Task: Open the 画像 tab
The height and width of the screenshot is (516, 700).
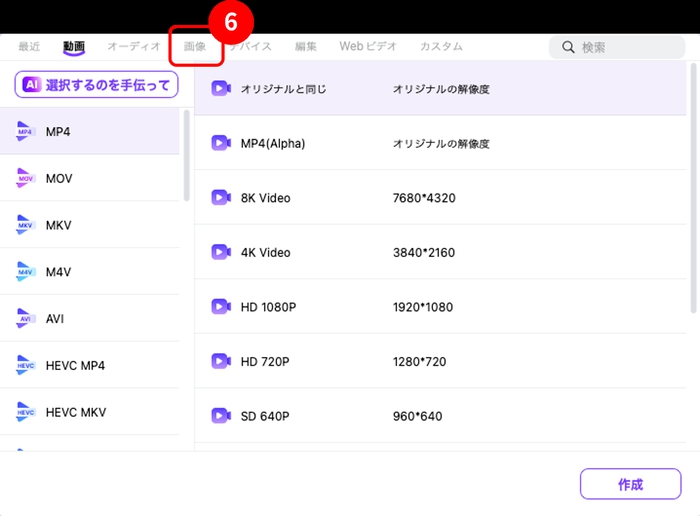Action: coord(195,47)
